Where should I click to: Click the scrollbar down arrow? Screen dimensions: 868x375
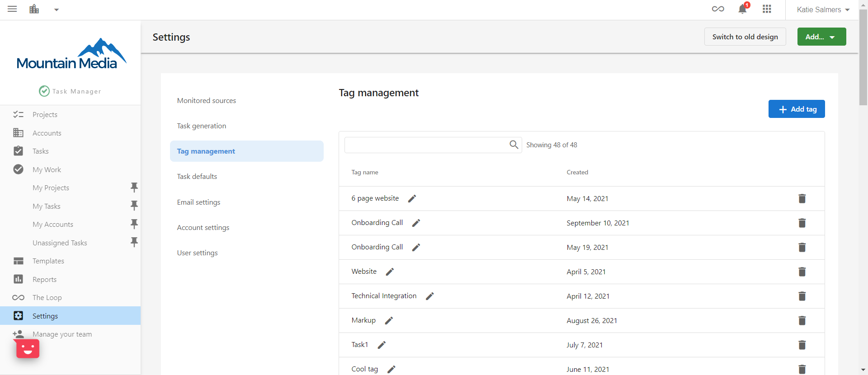[x=863, y=370]
